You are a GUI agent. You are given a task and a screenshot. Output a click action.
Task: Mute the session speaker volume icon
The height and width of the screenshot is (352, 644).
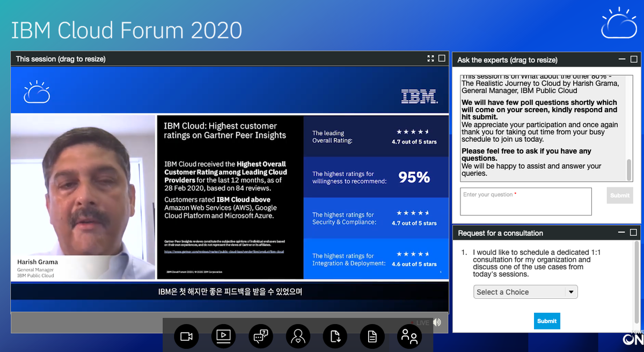(437, 322)
